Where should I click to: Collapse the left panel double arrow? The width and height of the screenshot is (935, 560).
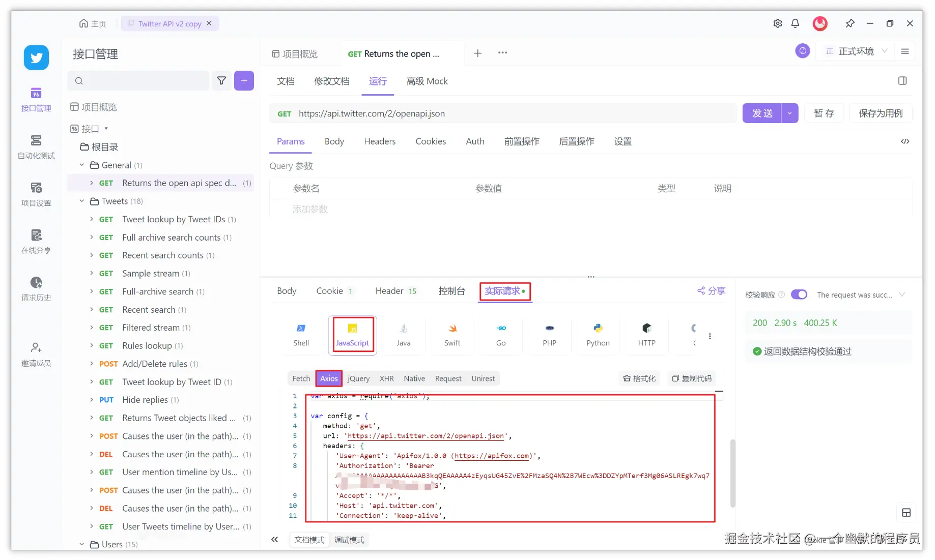274,540
